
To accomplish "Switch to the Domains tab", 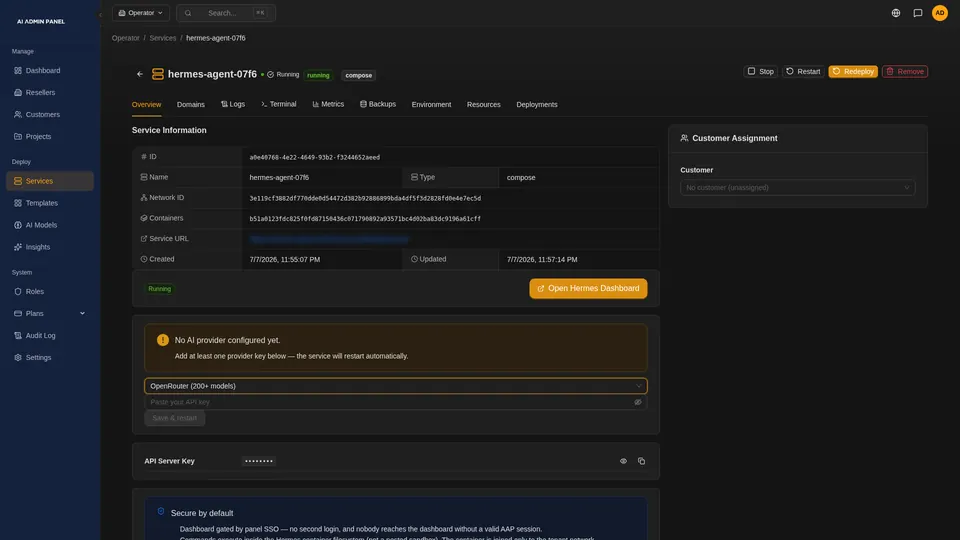I will [x=190, y=105].
